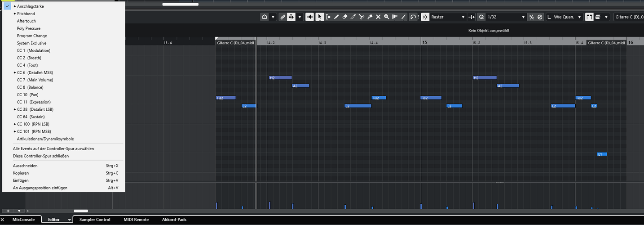Select CC 1 (Modulation) entry

click(63, 50)
